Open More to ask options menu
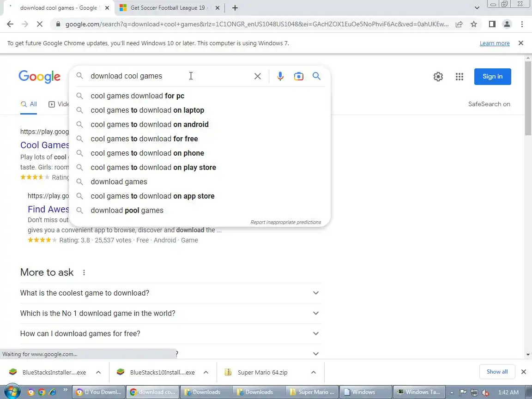Viewport: 532px width, 399px height. coord(84,272)
